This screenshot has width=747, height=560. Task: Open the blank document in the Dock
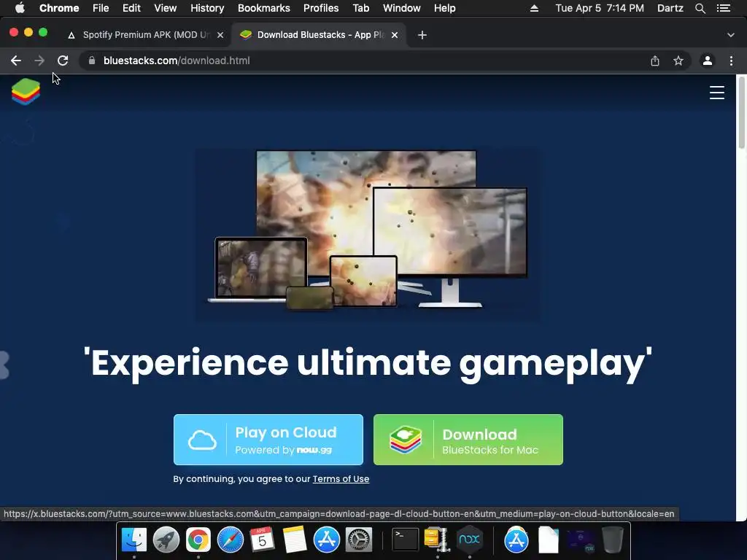click(x=549, y=540)
